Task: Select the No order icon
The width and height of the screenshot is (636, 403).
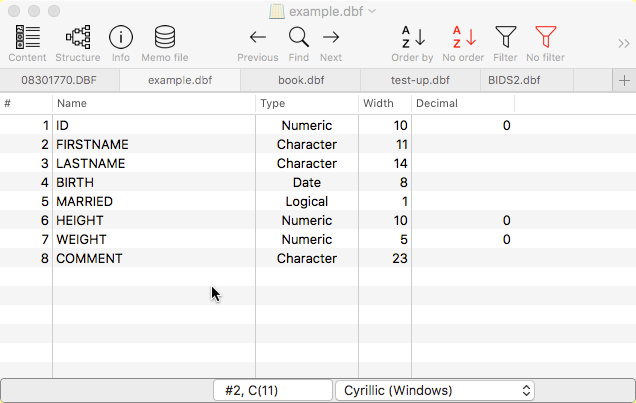Action: 463,38
